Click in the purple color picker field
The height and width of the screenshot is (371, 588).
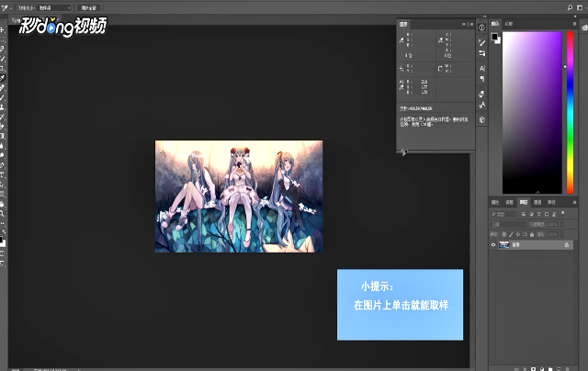tap(532, 112)
